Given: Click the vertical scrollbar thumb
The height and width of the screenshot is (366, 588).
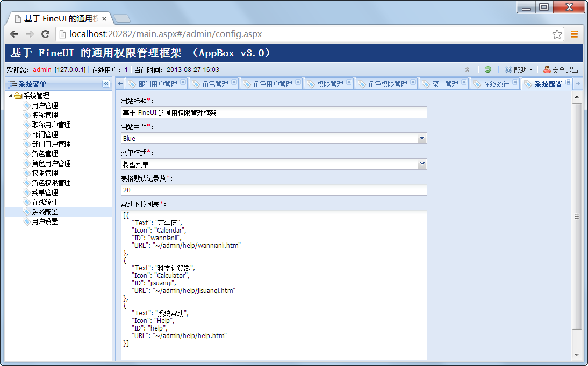Looking at the screenshot, I should 576,217.
